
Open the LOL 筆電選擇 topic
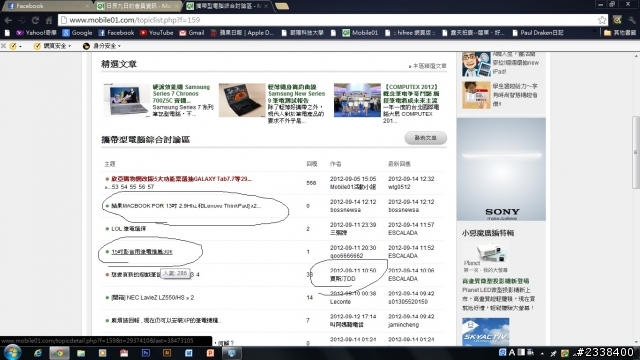(129, 229)
